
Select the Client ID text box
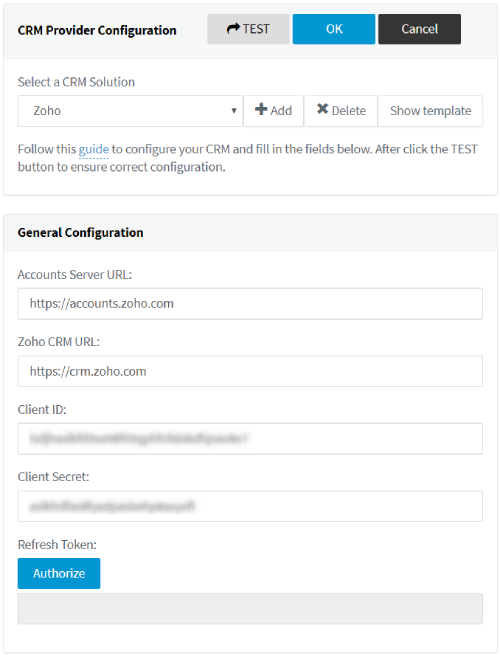click(250, 439)
